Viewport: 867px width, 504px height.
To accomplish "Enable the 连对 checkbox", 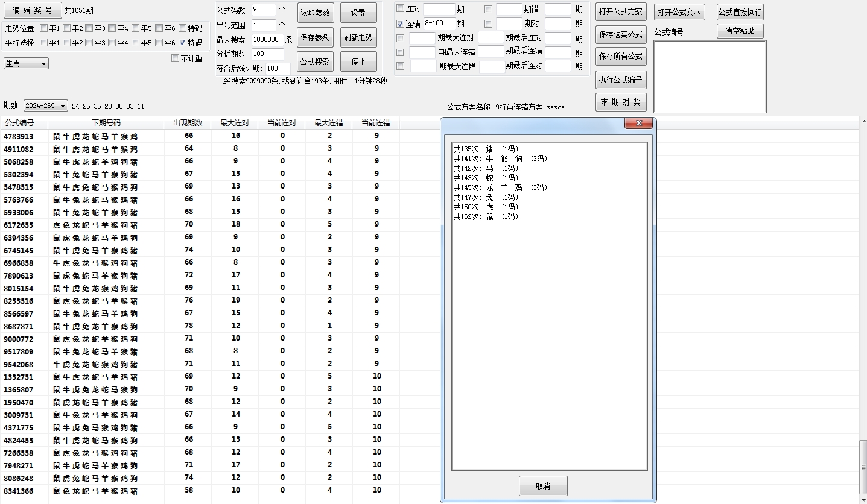I will point(399,8).
